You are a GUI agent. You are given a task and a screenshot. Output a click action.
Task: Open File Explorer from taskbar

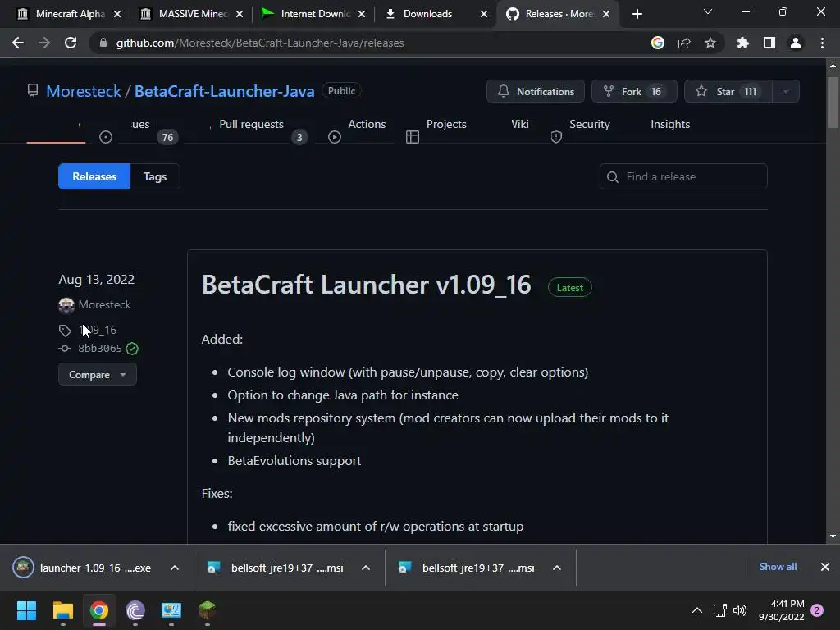click(62, 610)
